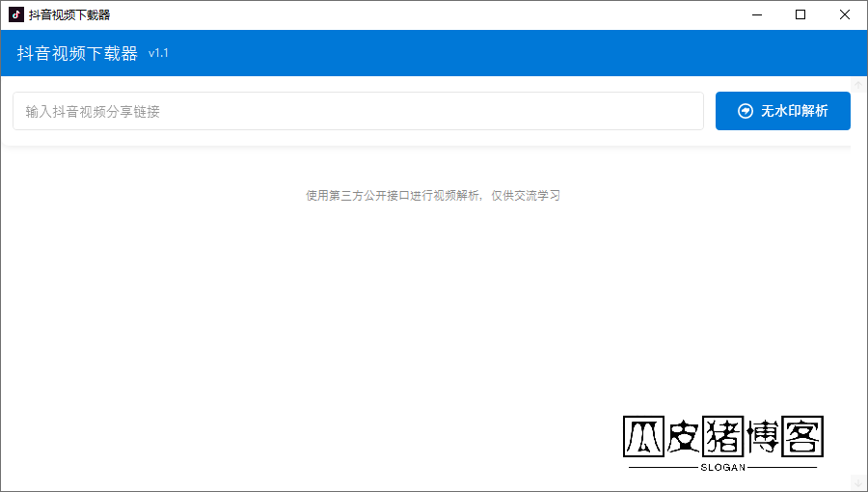Screen dimensions: 868x492
Task: Close the downloader window
Action: [x=845, y=14]
